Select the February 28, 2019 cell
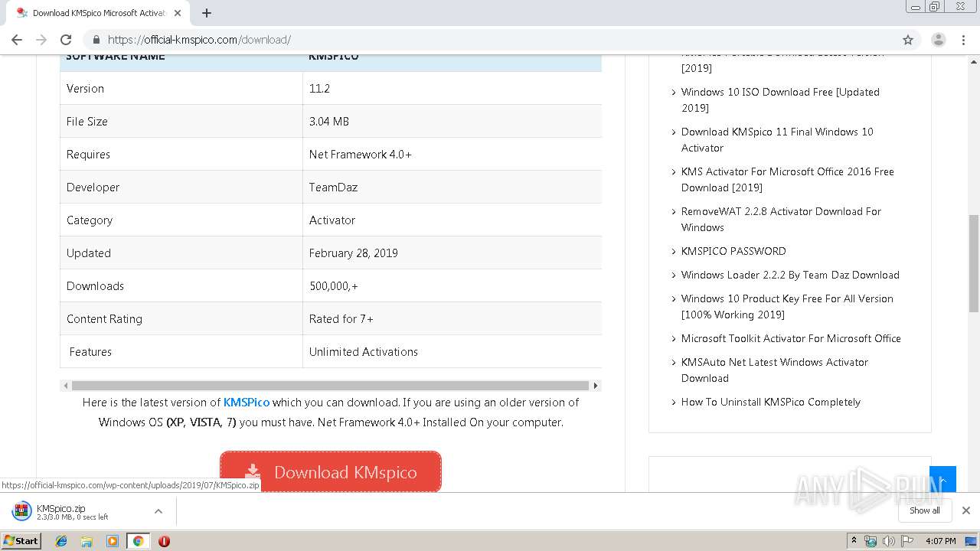The image size is (980, 551). pos(452,253)
